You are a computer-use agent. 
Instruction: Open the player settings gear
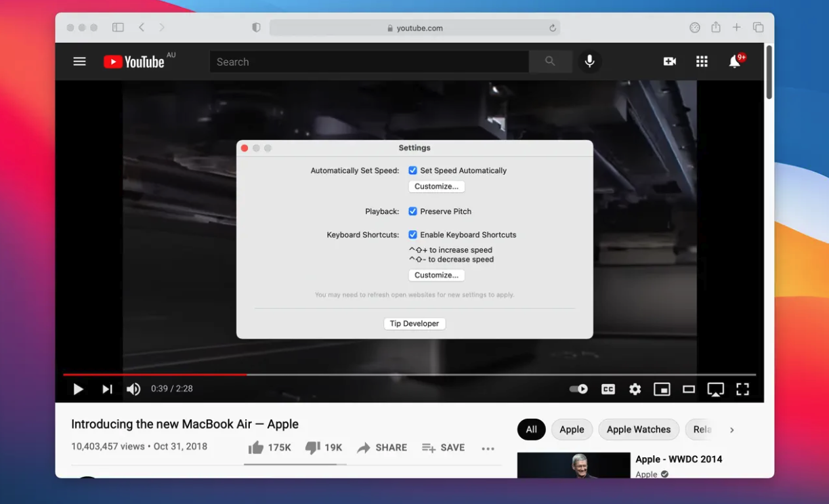point(635,389)
